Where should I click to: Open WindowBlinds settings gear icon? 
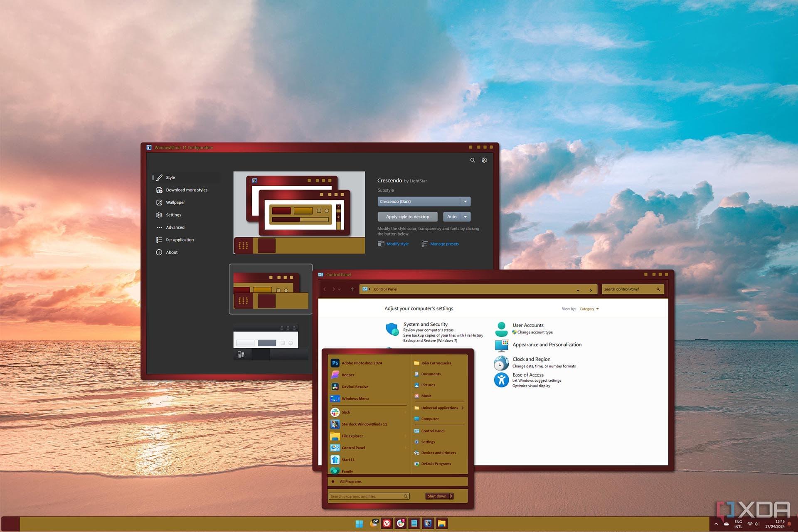[484, 160]
